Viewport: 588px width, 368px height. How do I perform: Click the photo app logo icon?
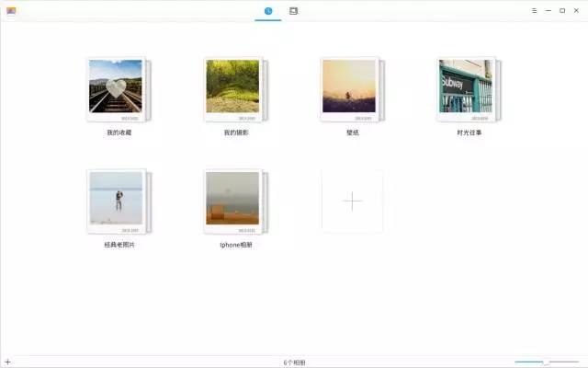(x=11, y=11)
